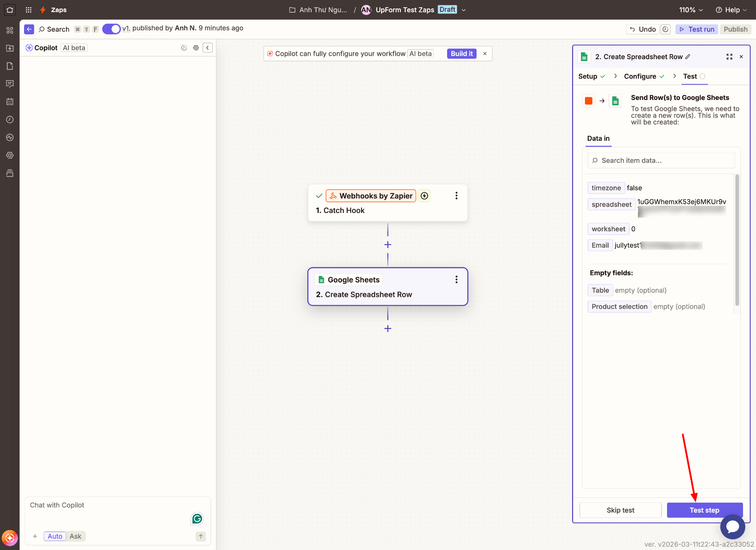Open the sidebar history clock icon
The width and height of the screenshot is (756, 550).
click(x=10, y=119)
